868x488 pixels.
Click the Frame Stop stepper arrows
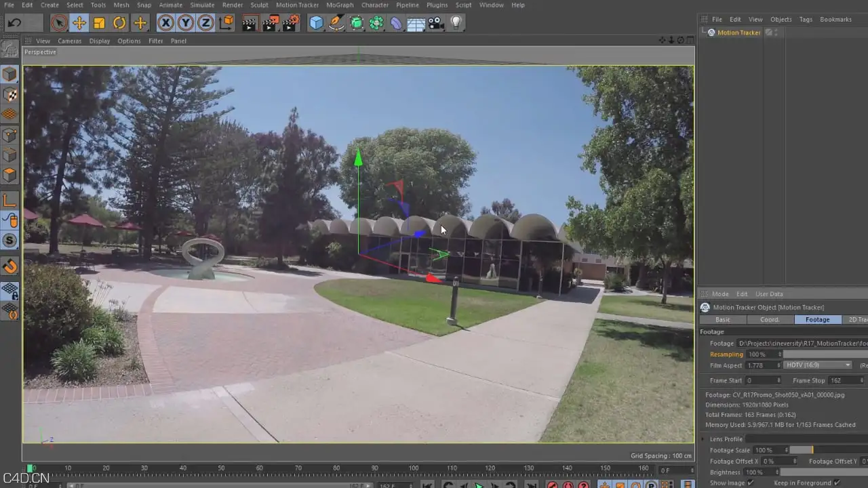click(861, 380)
